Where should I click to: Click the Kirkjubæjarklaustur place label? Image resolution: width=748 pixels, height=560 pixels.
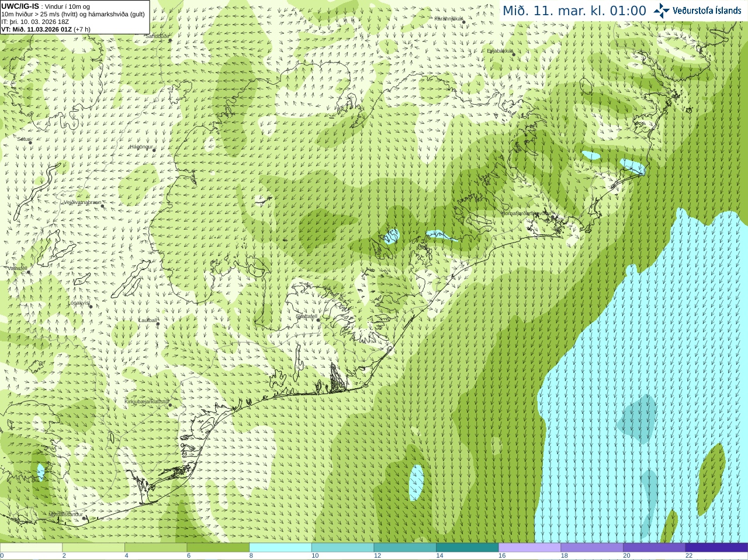point(146,402)
